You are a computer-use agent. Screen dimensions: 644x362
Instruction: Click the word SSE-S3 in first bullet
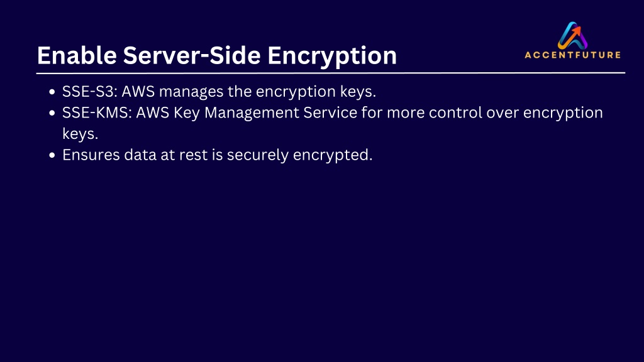(90, 91)
